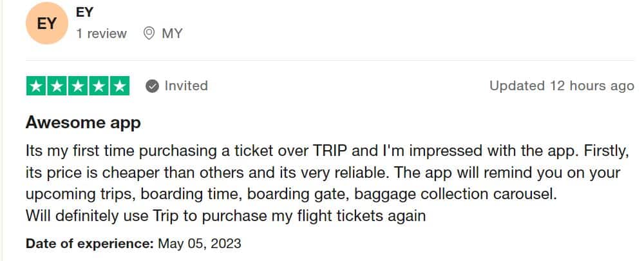The width and height of the screenshot is (644, 261).
Task: Click the first green rating star
Action: coord(37,86)
